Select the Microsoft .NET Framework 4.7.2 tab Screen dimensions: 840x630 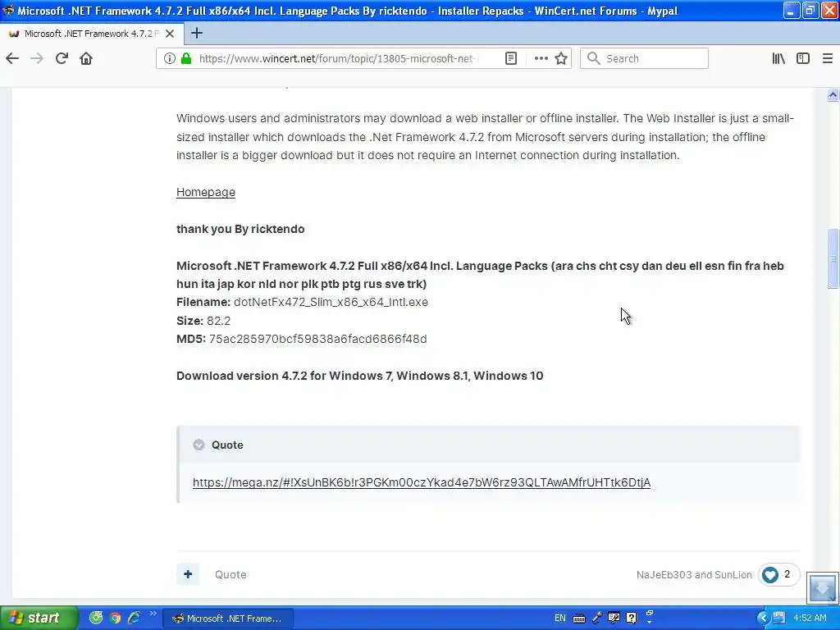pyautogui.click(x=91, y=33)
